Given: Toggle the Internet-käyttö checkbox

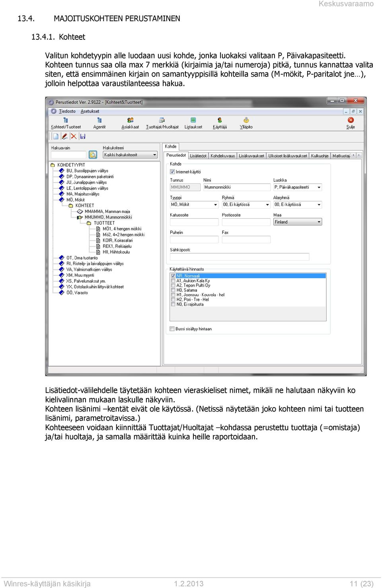Looking at the screenshot, I should click(172, 172).
